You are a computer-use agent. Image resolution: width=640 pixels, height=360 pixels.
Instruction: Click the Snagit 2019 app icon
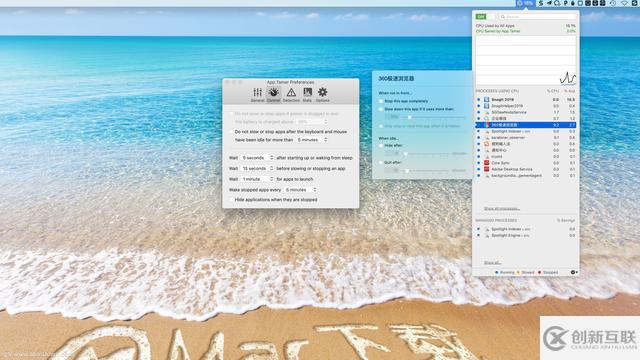click(487, 99)
